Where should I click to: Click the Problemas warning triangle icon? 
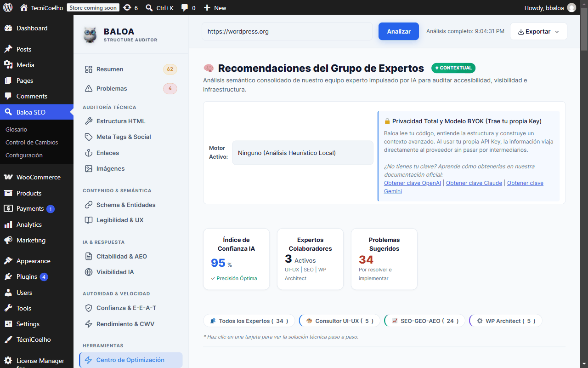tap(89, 88)
